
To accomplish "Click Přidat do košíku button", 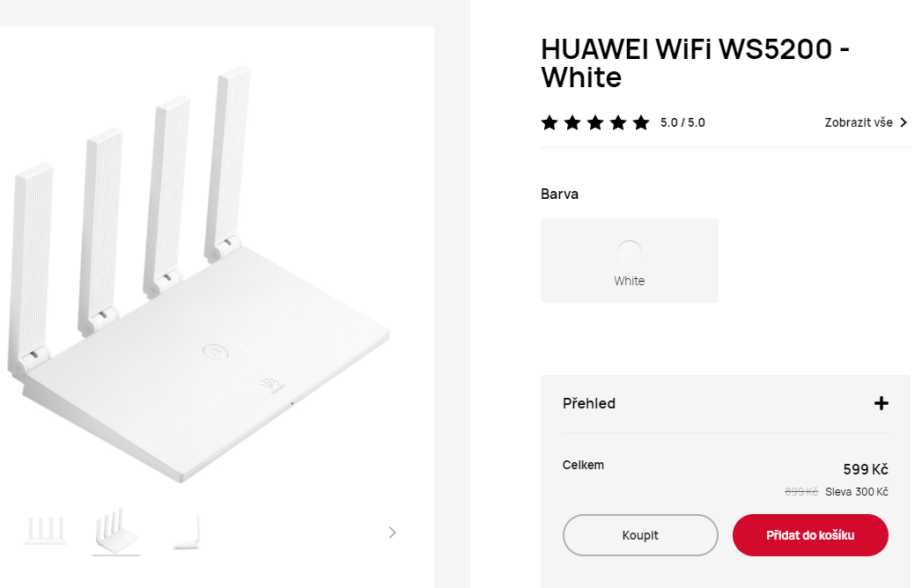I will pyautogui.click(x=810, y=535).
